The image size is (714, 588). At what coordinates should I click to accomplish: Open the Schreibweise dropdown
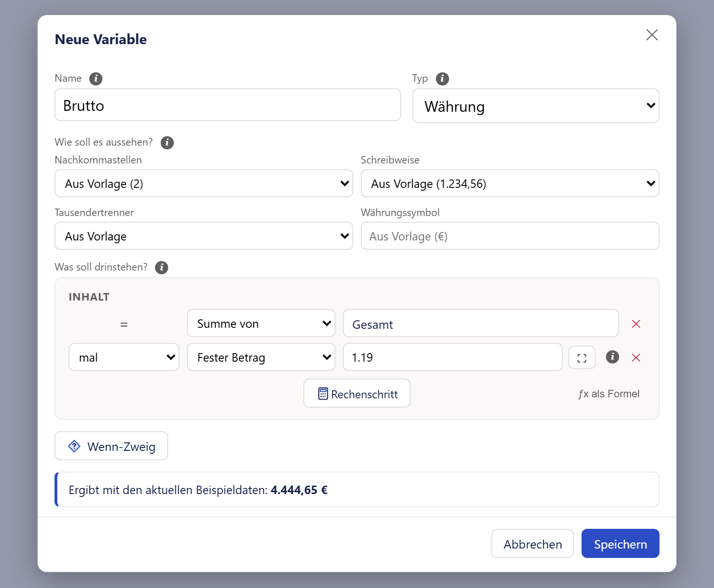(x=510, y=183)
